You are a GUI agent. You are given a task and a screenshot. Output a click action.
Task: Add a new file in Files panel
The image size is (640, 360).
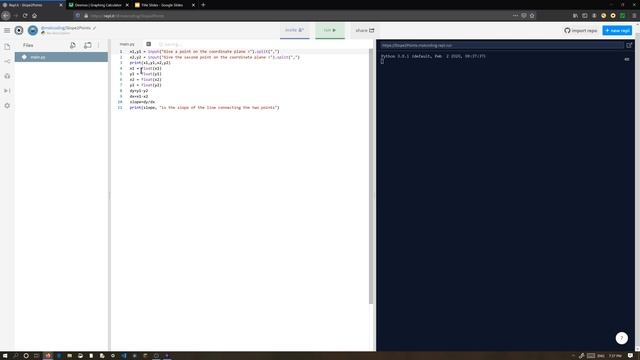pos(73,45)
